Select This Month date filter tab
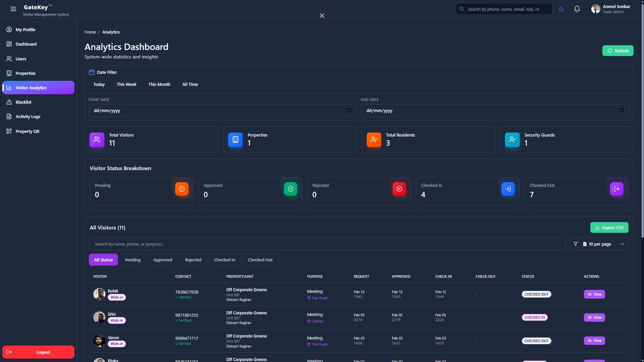This screenshot has width=644, height=362. pos(159,84)
